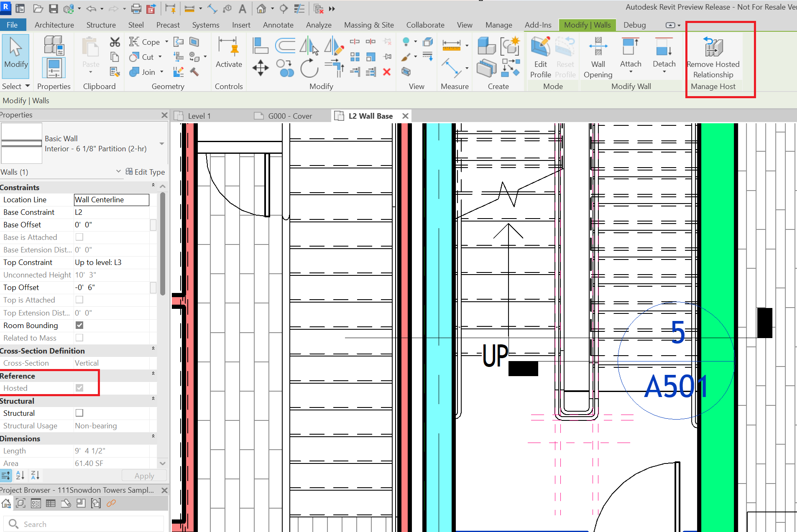797x532 pixels.
Task: Collapse the Constraints section
Action: 153,185
